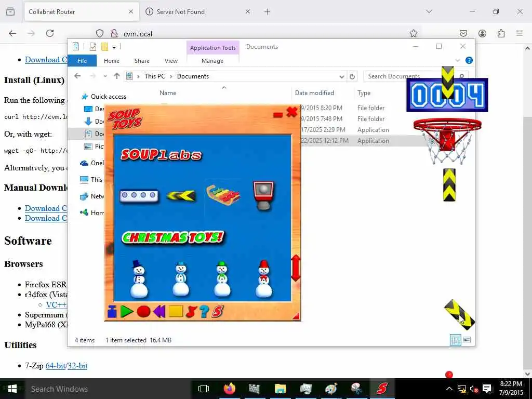The image size is (532, 399).
Task: Open the Share ribbon tab
Action: pos(142,61)
